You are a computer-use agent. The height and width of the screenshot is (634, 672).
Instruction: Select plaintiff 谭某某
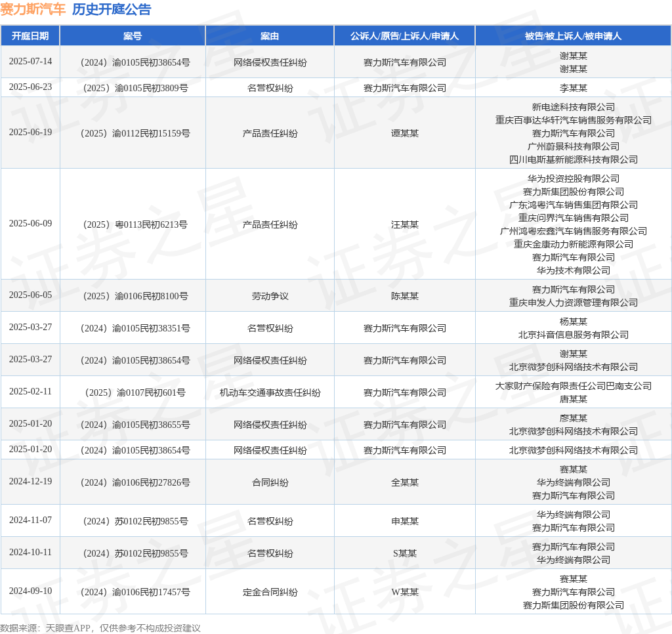[404, 133]
